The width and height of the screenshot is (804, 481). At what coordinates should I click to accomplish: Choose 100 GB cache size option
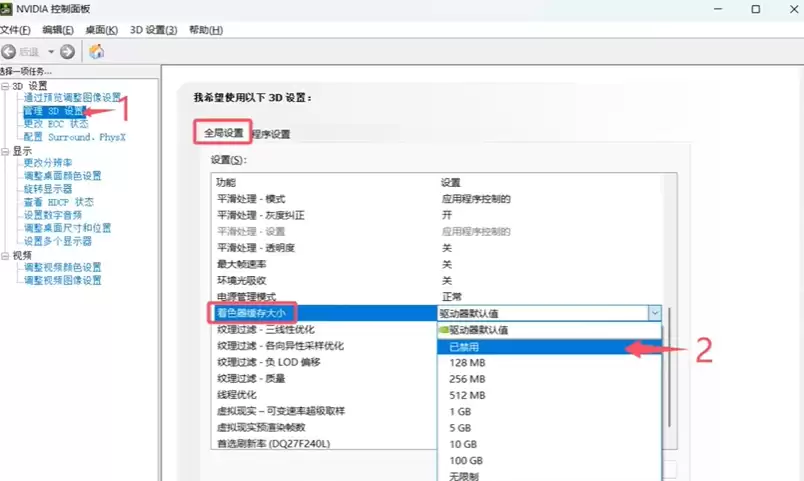point(550,461)
